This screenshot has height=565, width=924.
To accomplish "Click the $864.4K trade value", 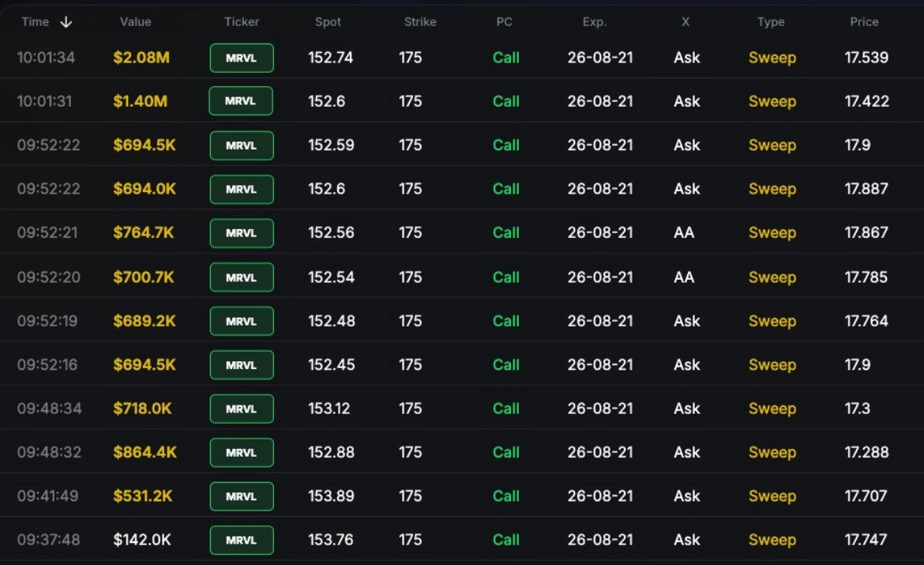I will pyautogui.click(x=145, y=452).
